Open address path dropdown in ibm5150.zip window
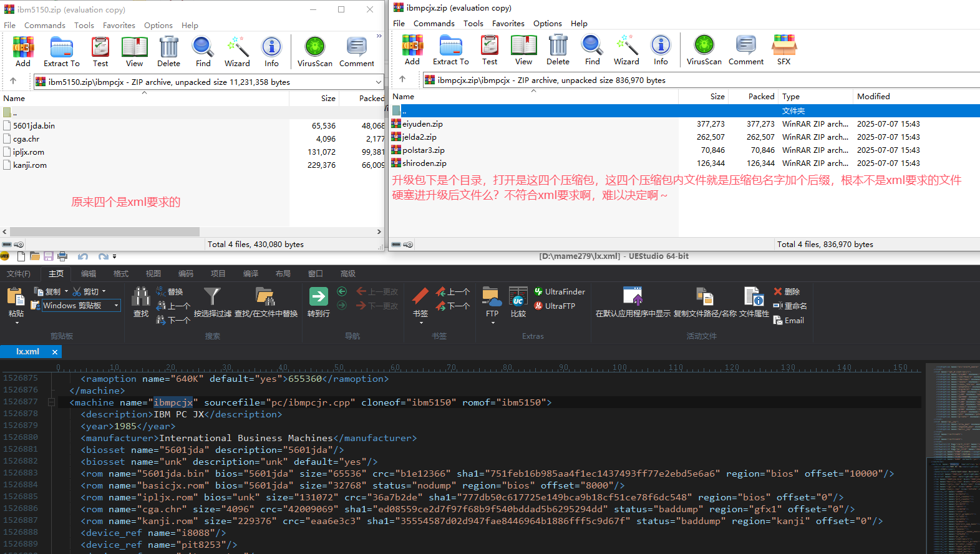The height and width of the screenshot is (554, 980). [x=378, y=82]
